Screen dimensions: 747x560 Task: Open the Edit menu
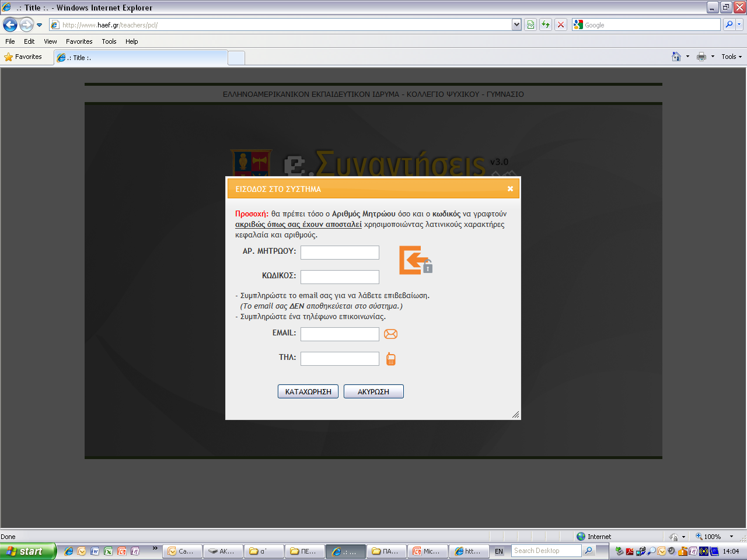click(x=29, y=41)
